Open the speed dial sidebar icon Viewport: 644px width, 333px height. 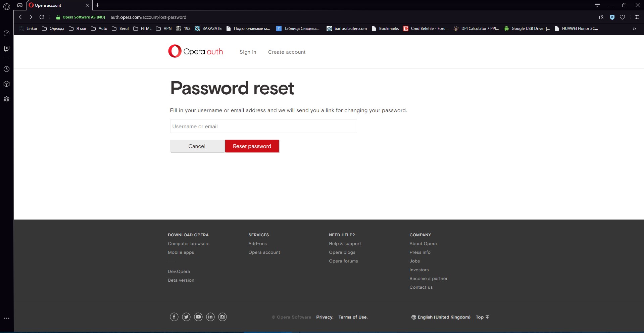pyautogui.click(x=6, y=34)
